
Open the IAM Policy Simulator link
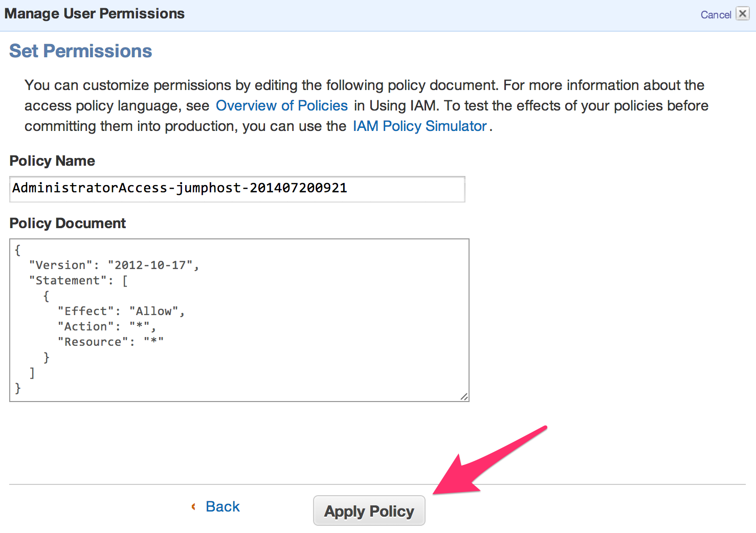click(420, 126)
